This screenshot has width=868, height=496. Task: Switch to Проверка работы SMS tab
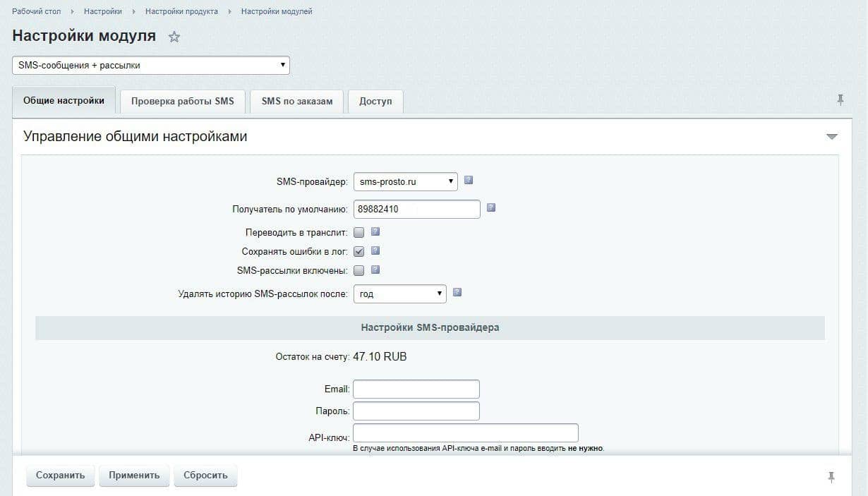point(182,101)
